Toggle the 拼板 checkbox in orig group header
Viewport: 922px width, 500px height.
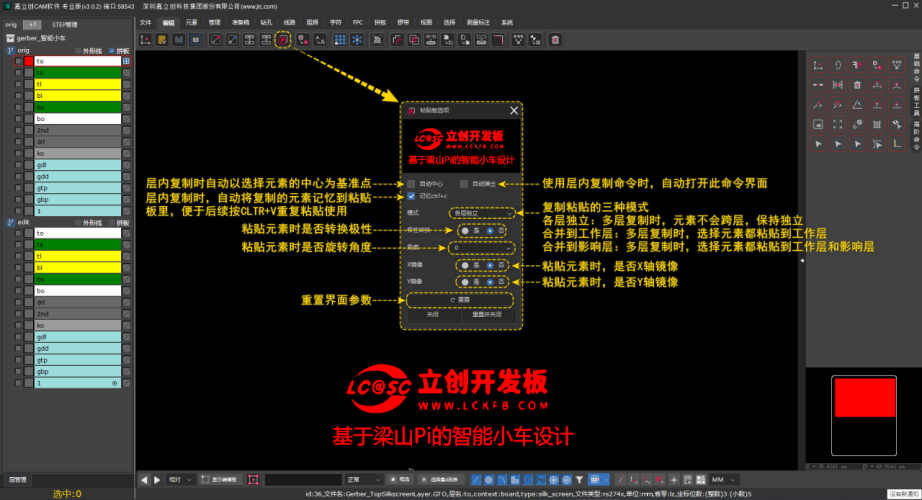[x=112, y=51]
